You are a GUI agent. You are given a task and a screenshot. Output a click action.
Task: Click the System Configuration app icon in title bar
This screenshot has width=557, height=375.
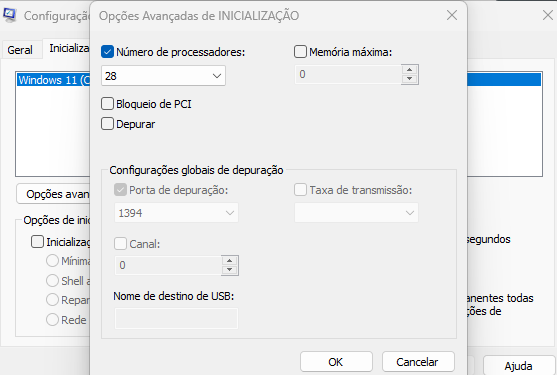pyautogui.click(x=9, y=15)
